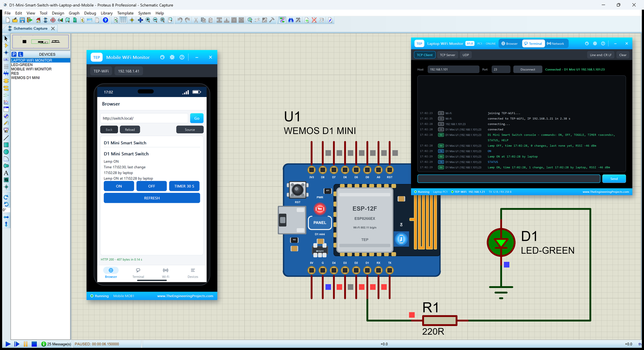The width and height of the screenshot is (644, 350).
Task: Select the Component mode tool
Action: click(x=6, y=45)
